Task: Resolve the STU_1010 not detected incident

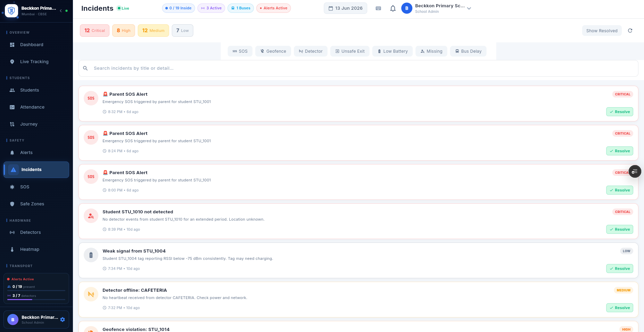Action: point(620,230)
